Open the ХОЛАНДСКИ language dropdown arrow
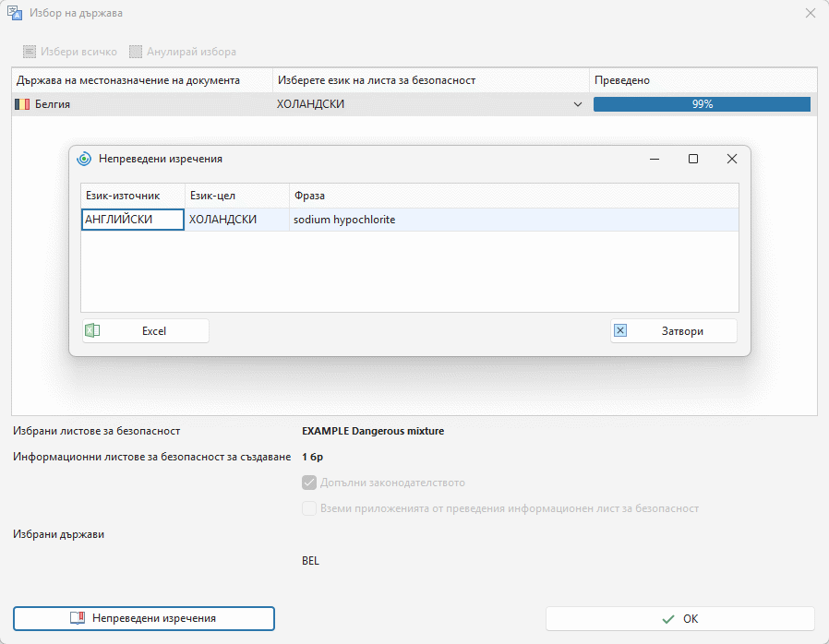 coord(578,104)
